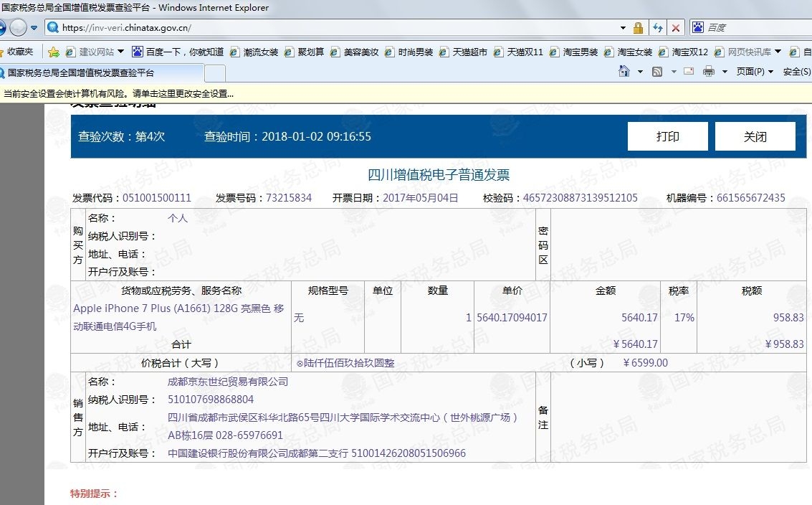The width and height of the screenshot is (812, 505).
Task: Expand the 网页快讯库 dropdown arrow
Action: coord(778,52)
